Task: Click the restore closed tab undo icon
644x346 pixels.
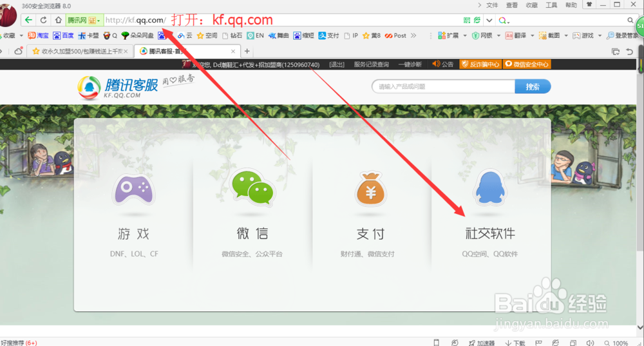Action: [630, 52]
